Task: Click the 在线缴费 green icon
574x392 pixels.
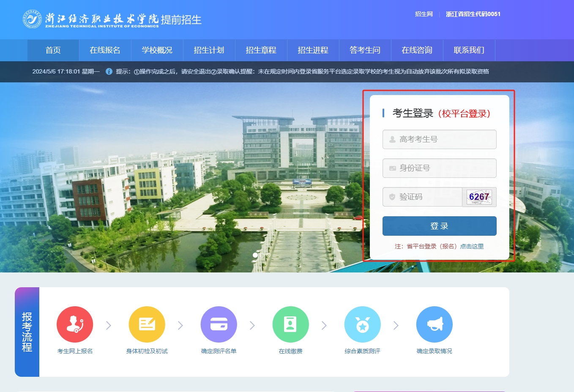Action: point(290,324)
